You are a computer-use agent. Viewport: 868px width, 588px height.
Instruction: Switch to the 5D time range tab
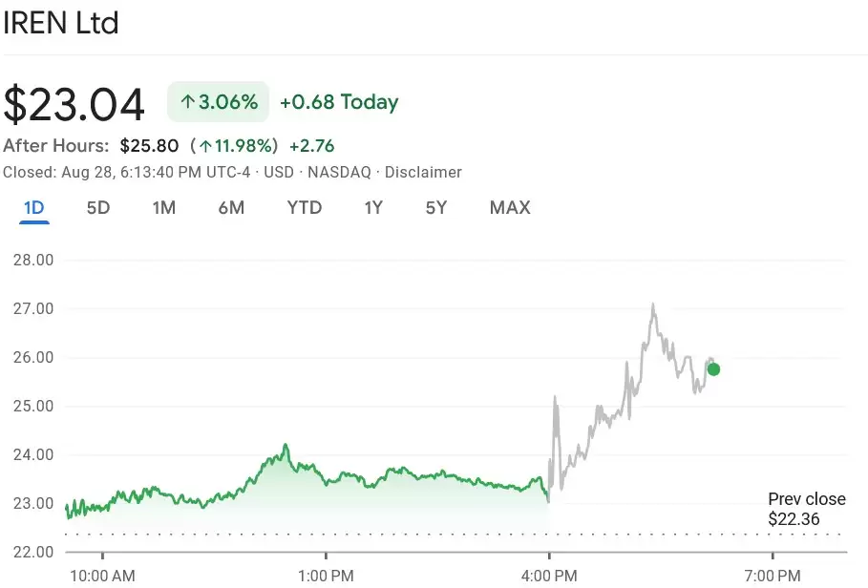coord(98,207)
